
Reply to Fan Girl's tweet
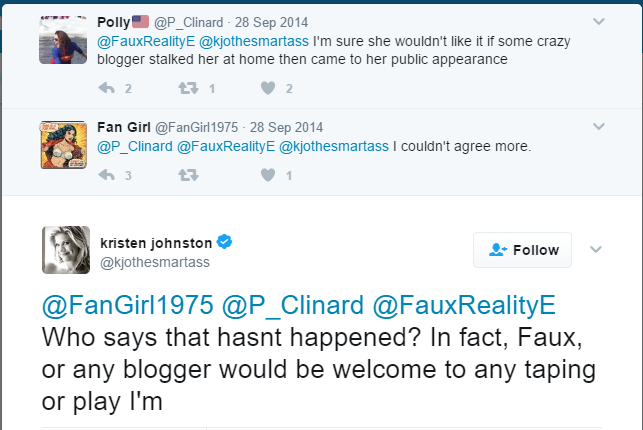[108, 176]
